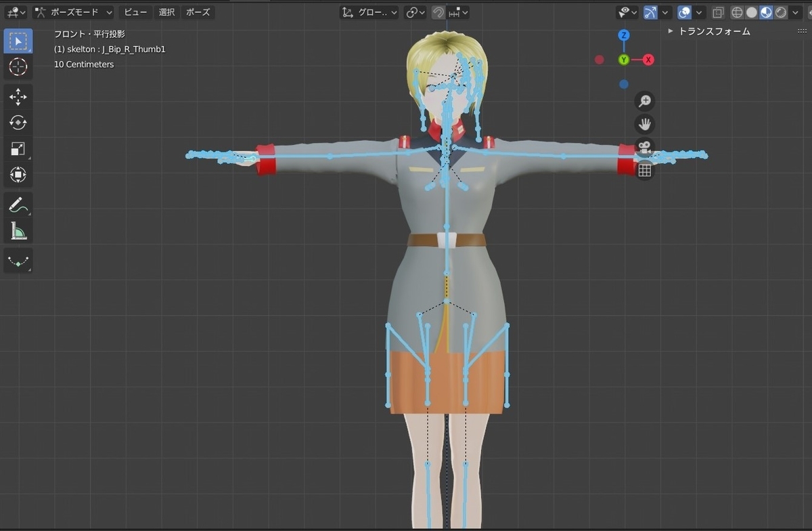Select the Select Box tool
812x531 pixels.
point(18,41)
